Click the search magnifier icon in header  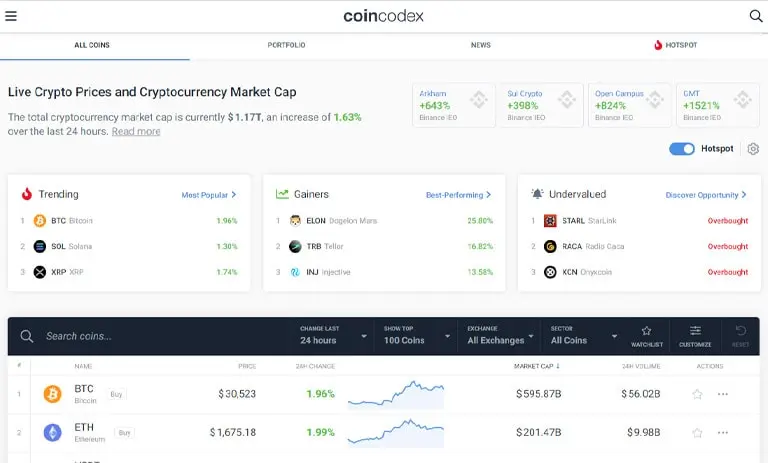coord(756,16)
